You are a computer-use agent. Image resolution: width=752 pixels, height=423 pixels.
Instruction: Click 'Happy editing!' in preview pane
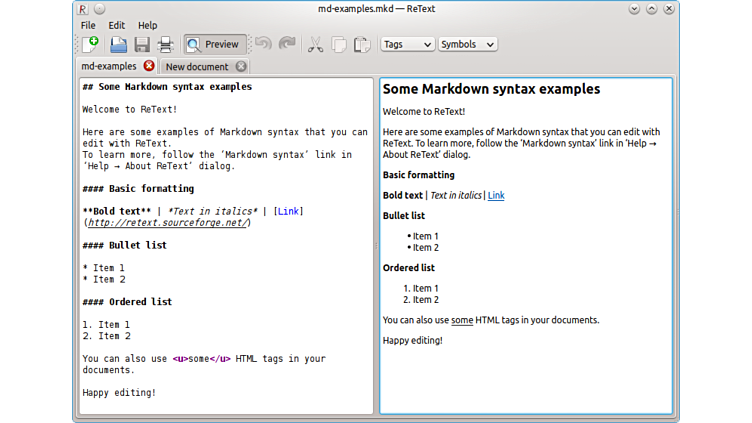tap(412, 340)
